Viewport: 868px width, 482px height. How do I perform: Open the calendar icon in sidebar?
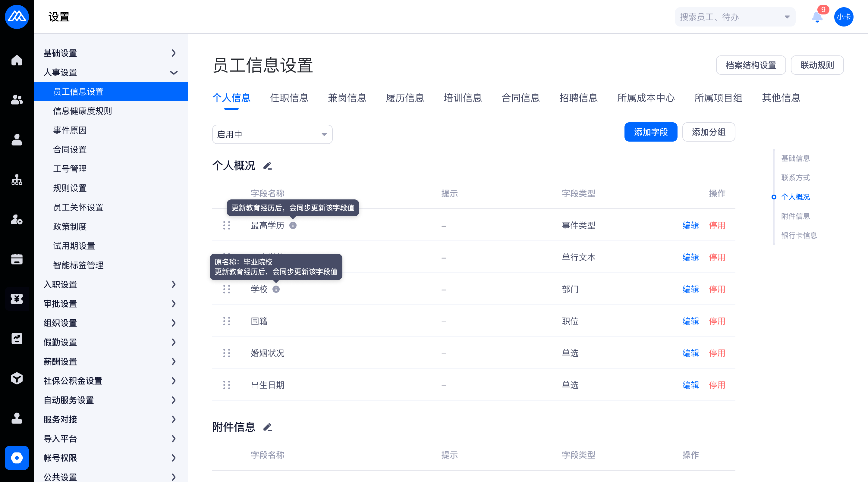coord(17,259)
